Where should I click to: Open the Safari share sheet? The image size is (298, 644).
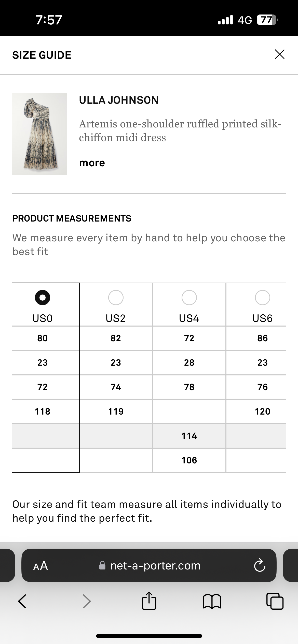coord(149,601)
